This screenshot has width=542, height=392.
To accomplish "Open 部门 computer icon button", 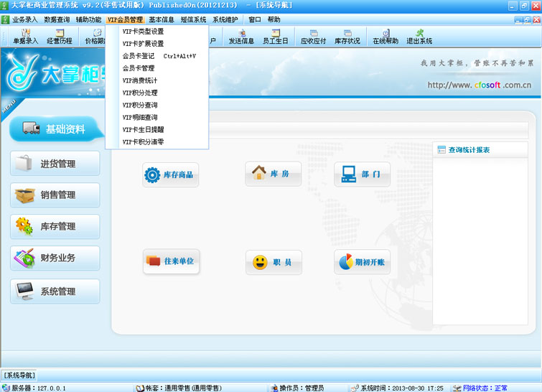I will pos(362,174).
